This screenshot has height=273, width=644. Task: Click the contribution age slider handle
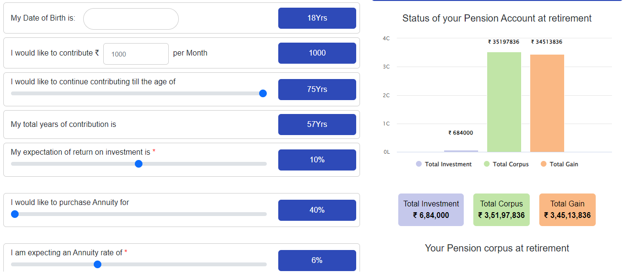(x=262, y=93)
